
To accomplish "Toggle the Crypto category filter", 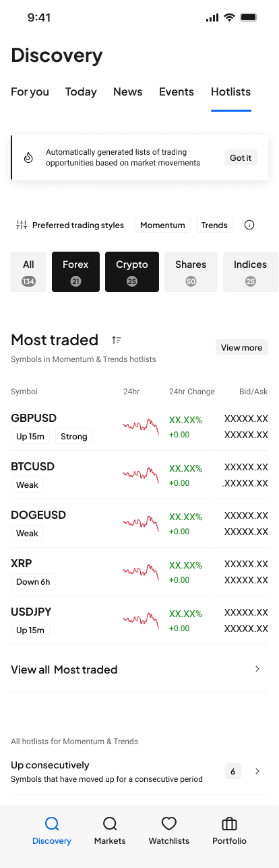I will (x=132, y=272).
